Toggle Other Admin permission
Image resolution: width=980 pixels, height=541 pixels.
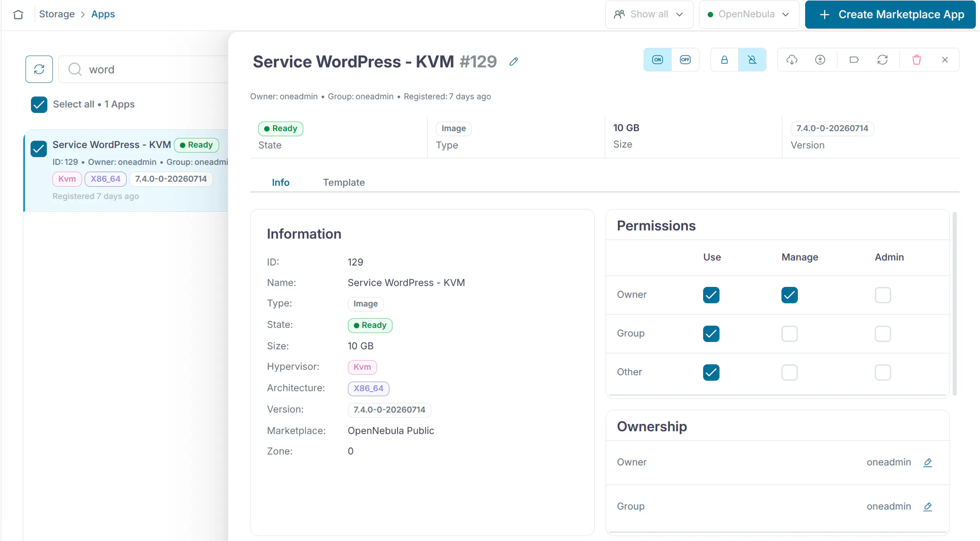coord(883,373)
